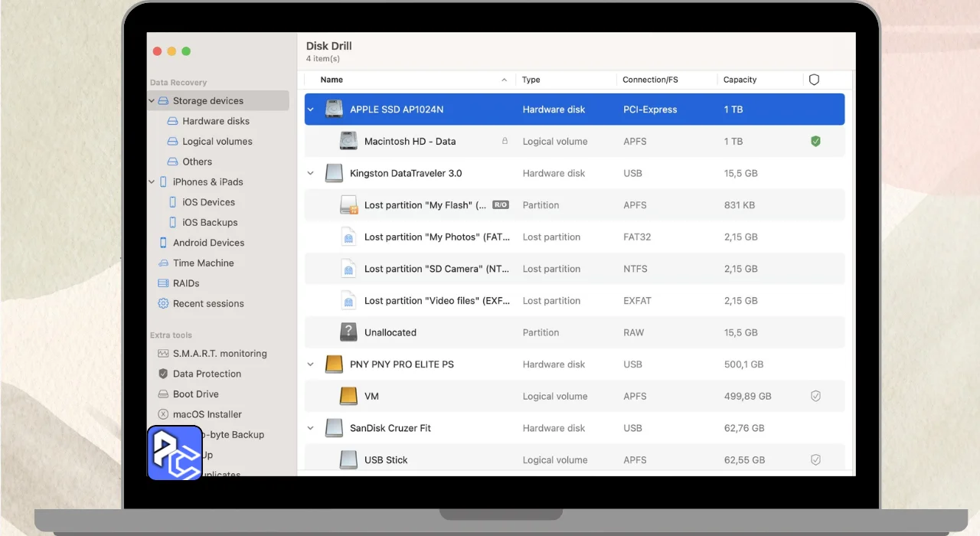Toggle green protection shield for Macintosh HD
980x536 pixels.
(x=815, y=142)
